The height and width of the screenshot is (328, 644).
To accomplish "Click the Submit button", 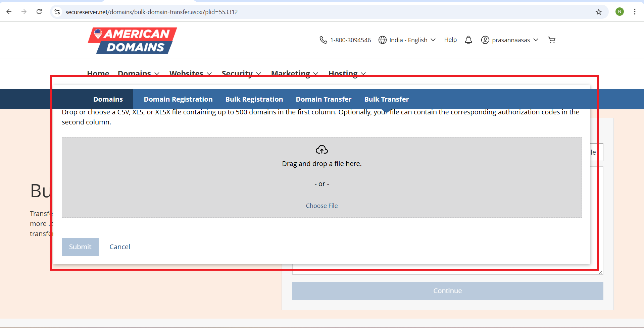I will pos(80,247).
